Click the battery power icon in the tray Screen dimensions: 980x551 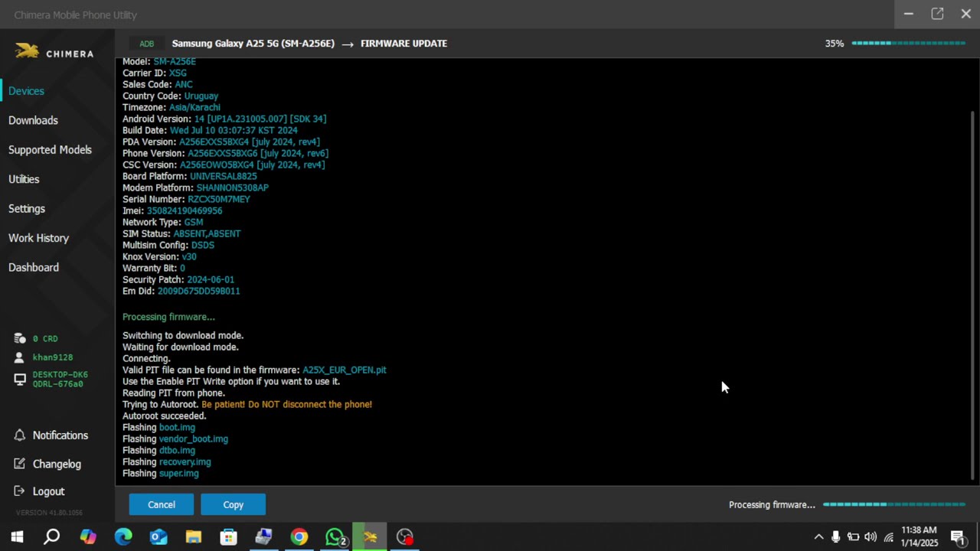(x=853, y=537)
